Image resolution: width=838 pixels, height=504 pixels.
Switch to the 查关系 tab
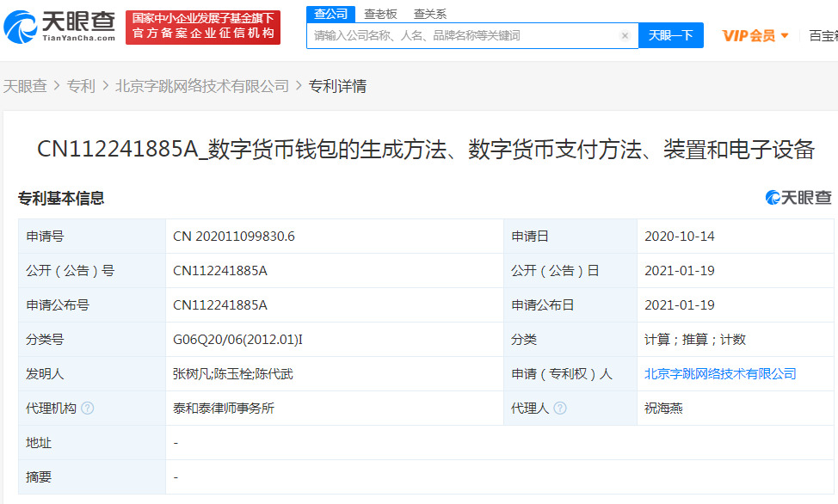pyautogui.click(x=430, y=15)
